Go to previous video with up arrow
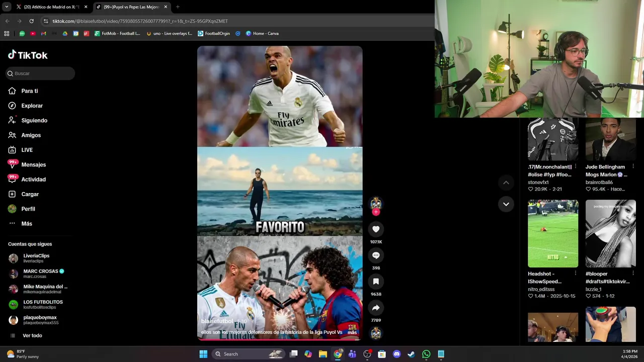 point(506,183)
